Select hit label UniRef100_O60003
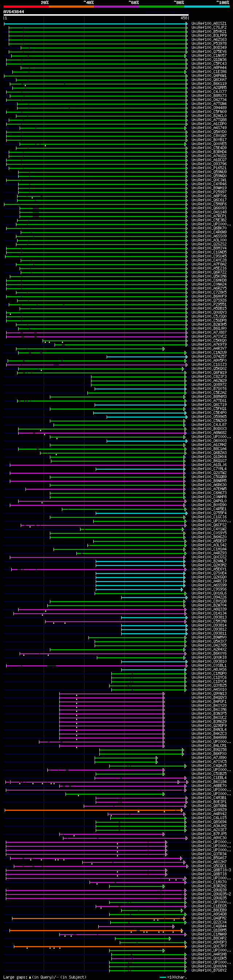 [x=209, y=441]
